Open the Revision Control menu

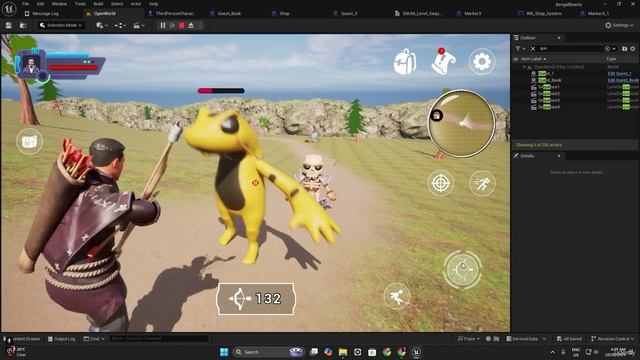(x=612, y=339)
